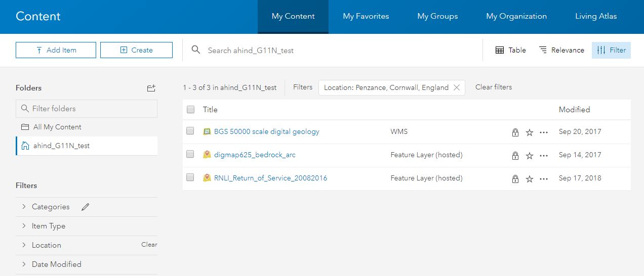Open BGS 50000 scale digital geology link
The width and height of the screenshot is (644, 276).
[267, 131]
